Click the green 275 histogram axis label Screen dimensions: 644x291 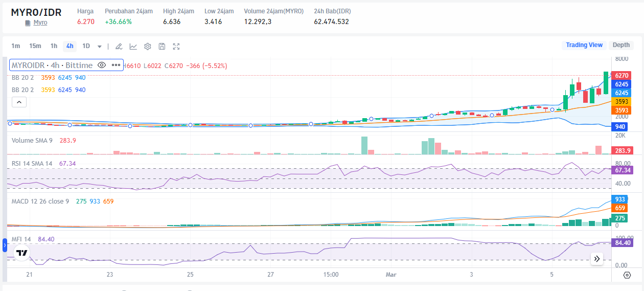620,218
